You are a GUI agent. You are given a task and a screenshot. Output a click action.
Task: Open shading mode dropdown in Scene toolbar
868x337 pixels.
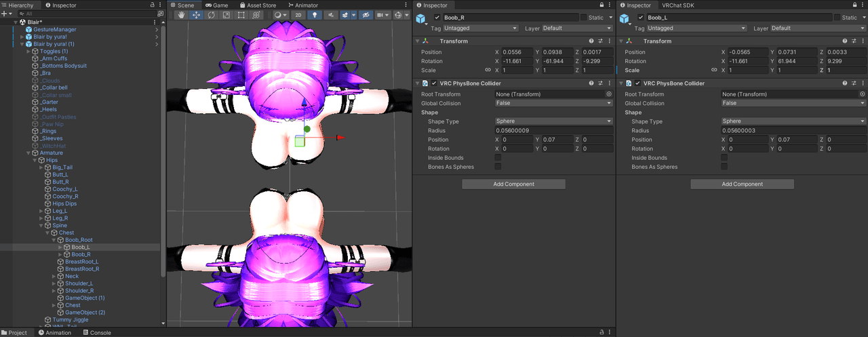coord(280,15)
